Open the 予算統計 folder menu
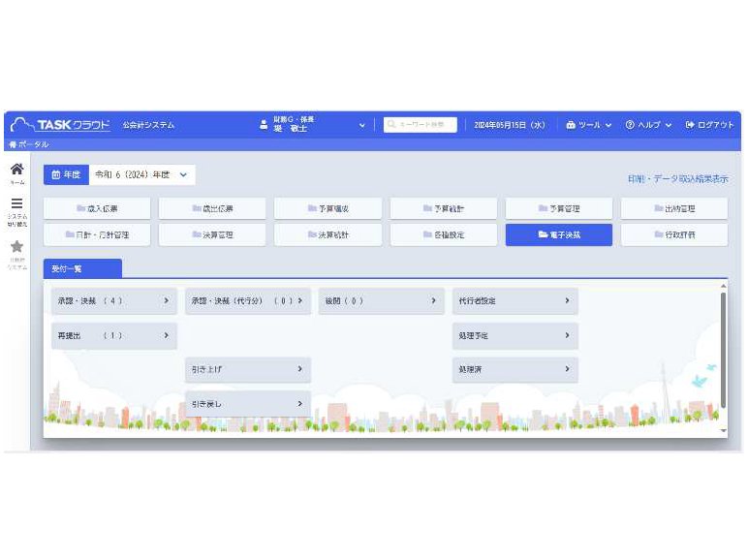Screen dimensions: 748x560 pyautogui.click(x=444, y=208)
